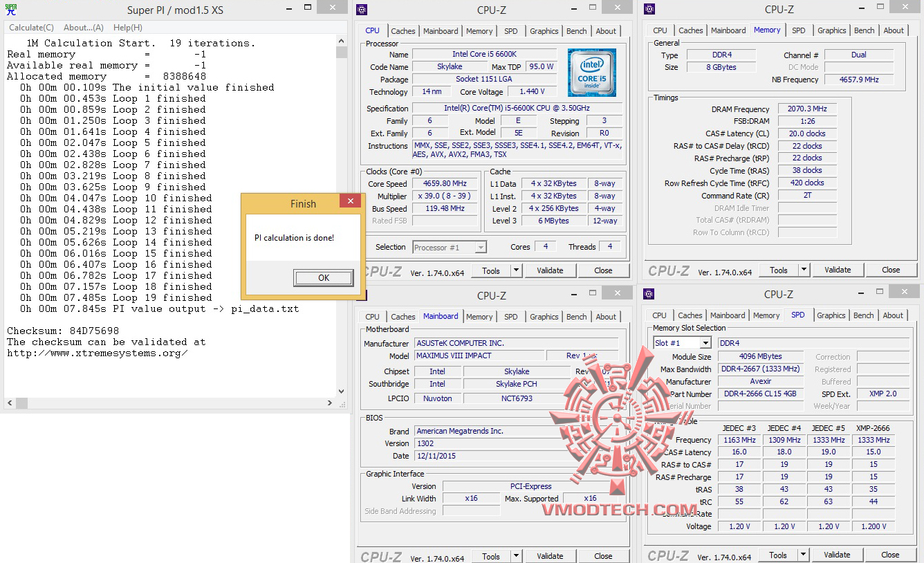This screenshot has width=924, height=563.
Task: Click the Multiplier value x 39.0 ( 8 - 39 )
Action: click(x=445, y=196)
